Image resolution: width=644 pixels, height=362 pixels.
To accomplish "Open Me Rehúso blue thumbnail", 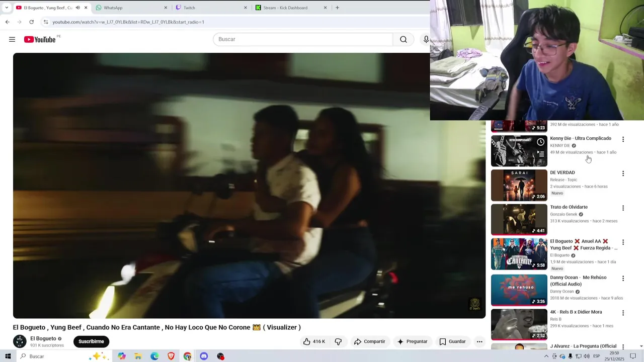I will tap(519, 290).
